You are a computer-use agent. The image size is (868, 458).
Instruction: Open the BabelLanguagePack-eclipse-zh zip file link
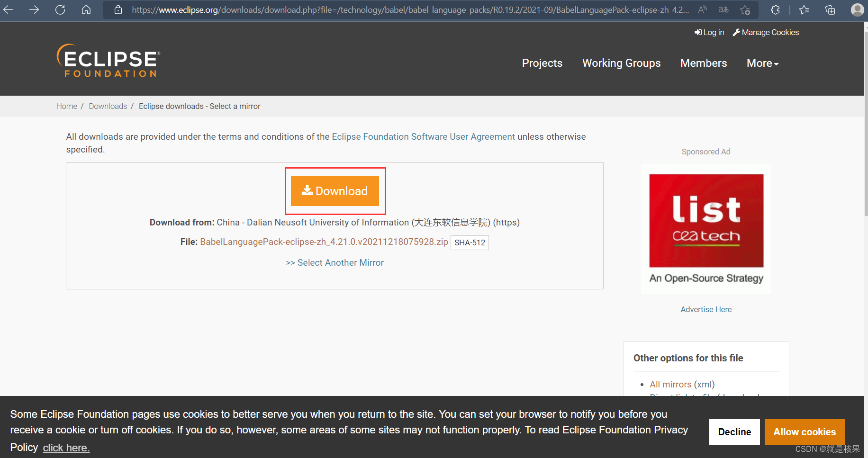tap(324, 242)
